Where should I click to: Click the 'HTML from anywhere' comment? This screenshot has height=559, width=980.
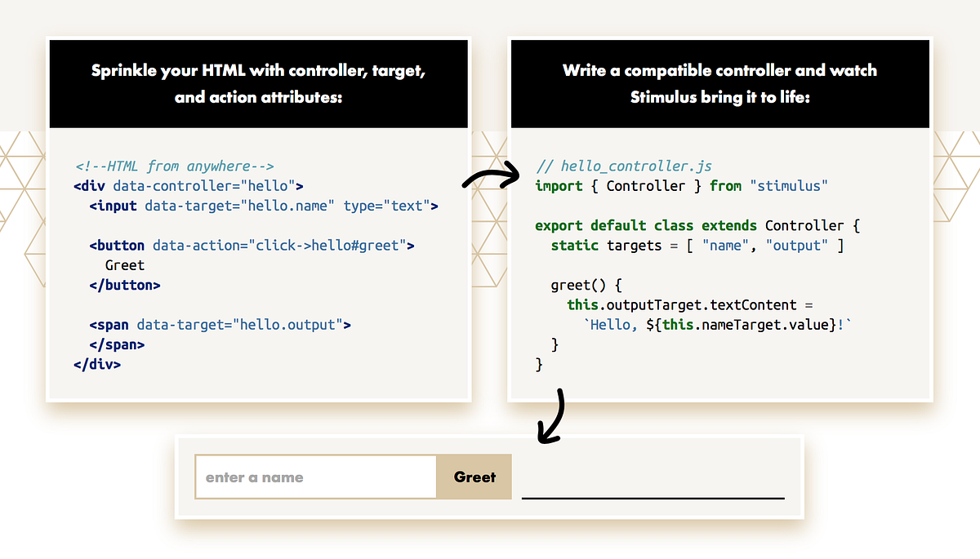175,166
